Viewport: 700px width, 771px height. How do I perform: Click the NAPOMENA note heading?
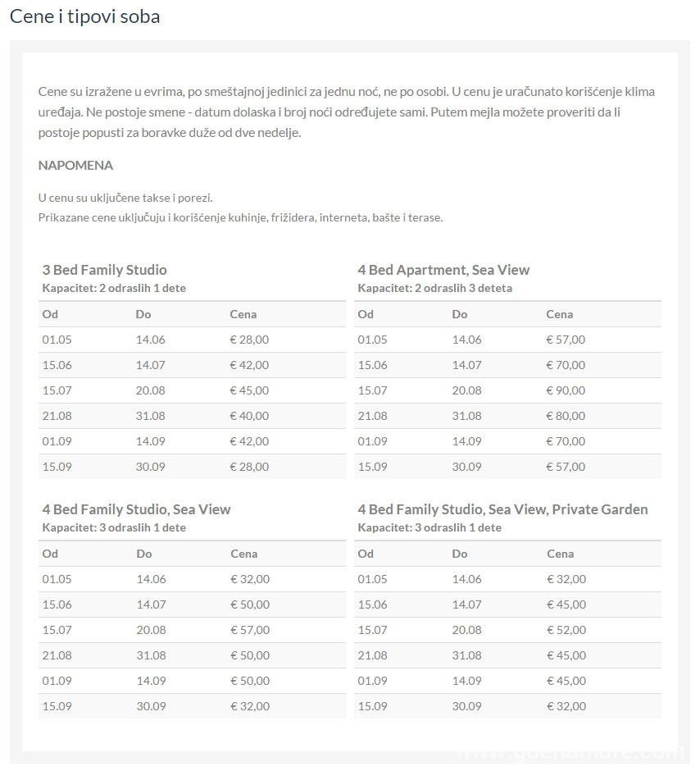point(75,165)
